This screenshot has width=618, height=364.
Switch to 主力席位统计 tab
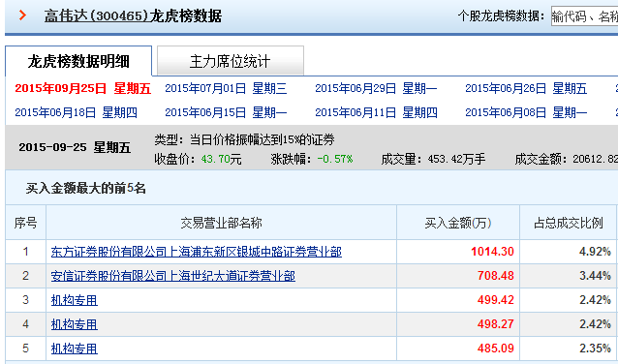tap(231, 61)
